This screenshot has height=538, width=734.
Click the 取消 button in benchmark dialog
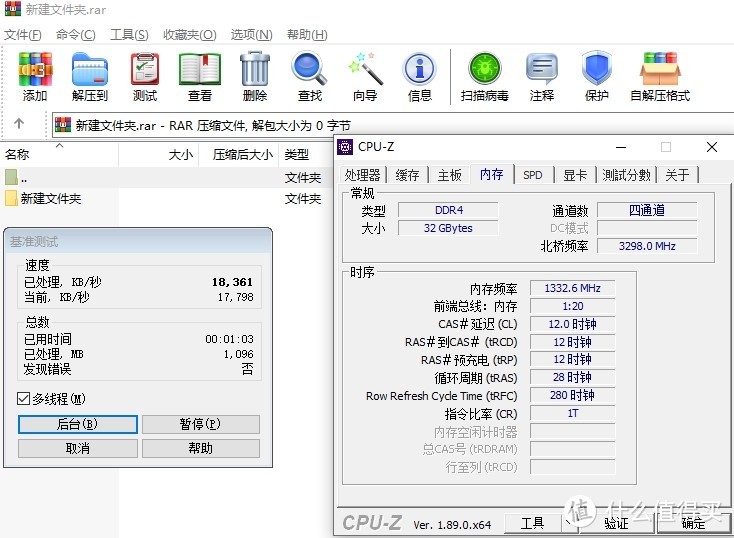(78, 448)
